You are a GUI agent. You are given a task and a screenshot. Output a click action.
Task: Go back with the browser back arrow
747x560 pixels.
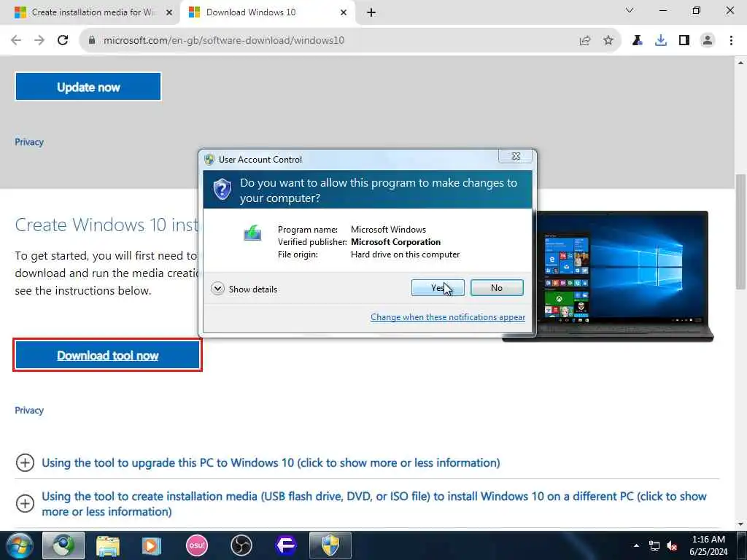pos(16,41)
